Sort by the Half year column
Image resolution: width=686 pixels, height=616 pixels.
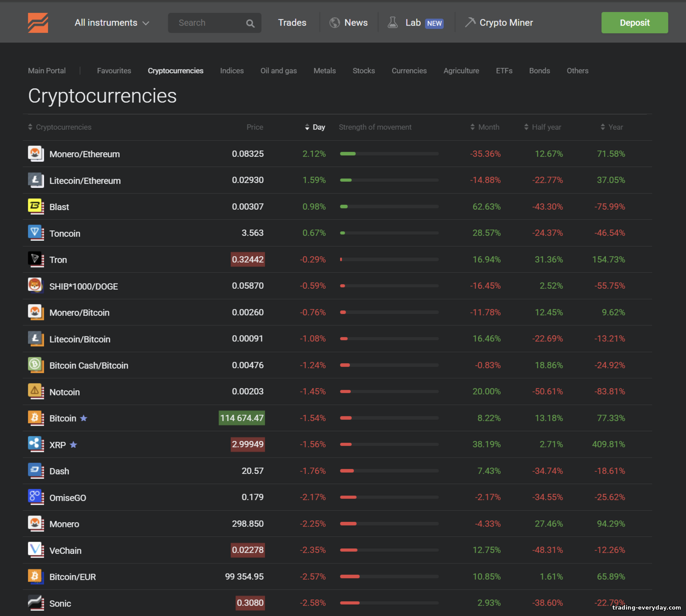point(542,127)
